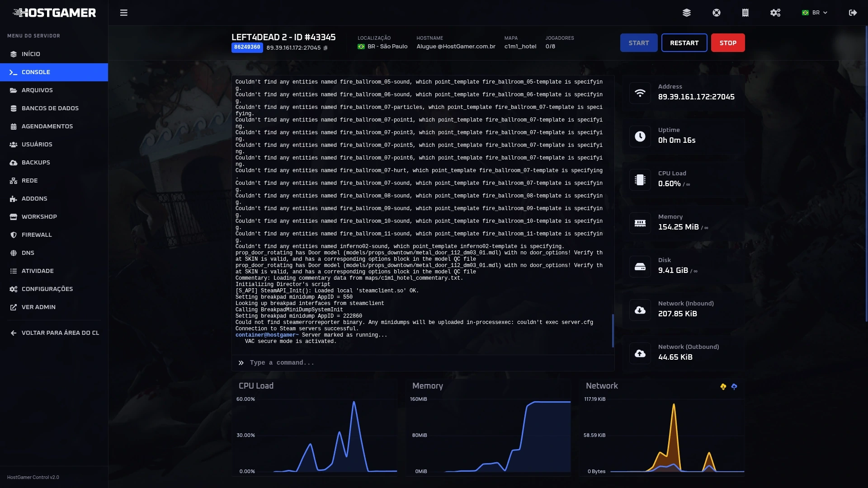Open the BR language dropdown
Image resolution: width=868 pixels, height=488 pixels.
(815, 13)
